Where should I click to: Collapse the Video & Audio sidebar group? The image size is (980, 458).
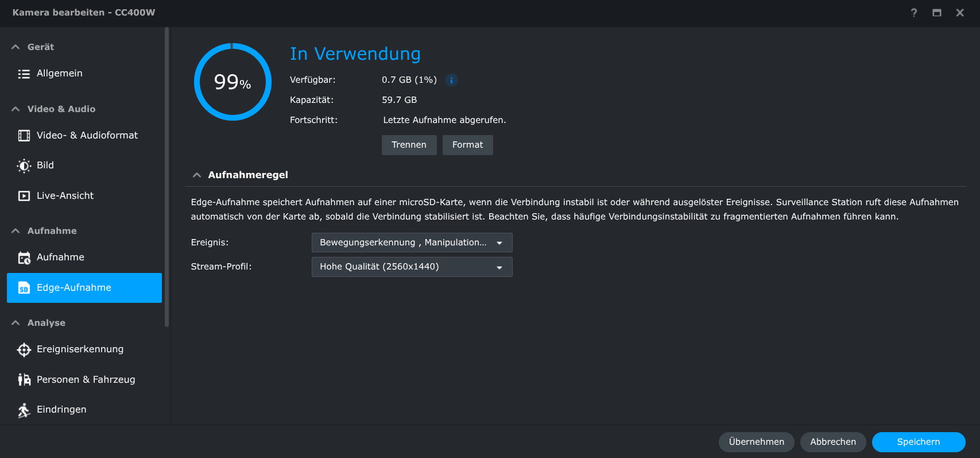[x=16, y=109]
